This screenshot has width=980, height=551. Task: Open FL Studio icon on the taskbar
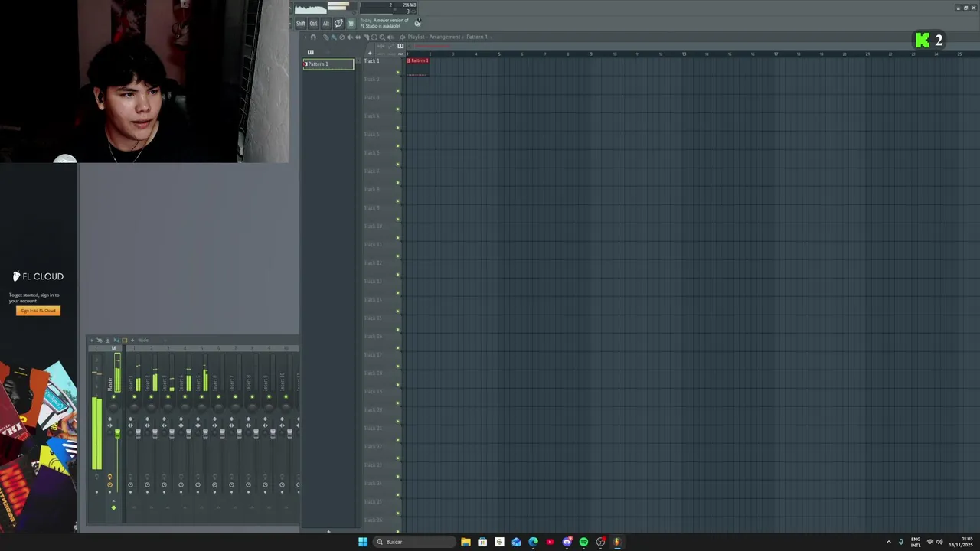pos(617,542)
